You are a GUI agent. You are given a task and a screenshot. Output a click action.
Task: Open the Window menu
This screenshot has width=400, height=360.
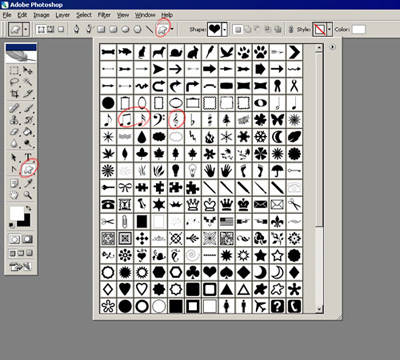[x=145, y=15]
